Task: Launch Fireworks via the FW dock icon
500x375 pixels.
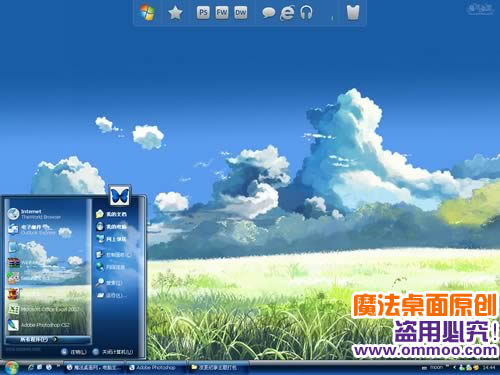Action: 222,13
